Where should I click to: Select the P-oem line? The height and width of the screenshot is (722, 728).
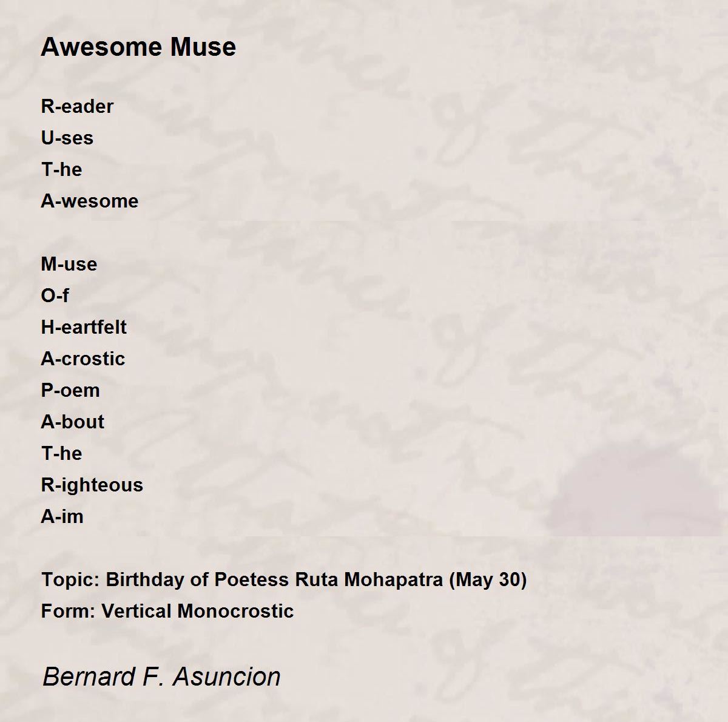click(x=70, y=390)
